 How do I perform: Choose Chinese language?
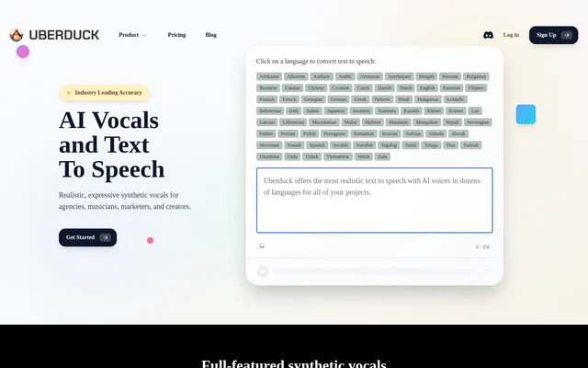316,88
